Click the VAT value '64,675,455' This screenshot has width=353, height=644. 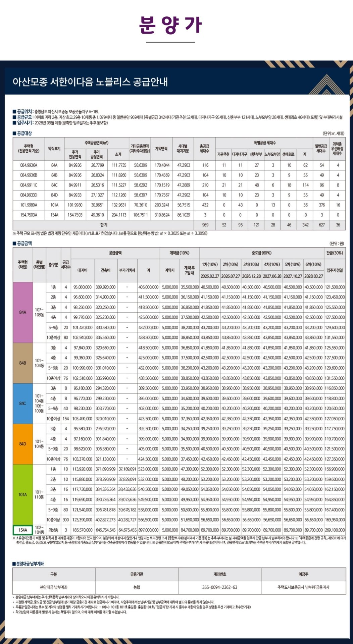(127, 530)
